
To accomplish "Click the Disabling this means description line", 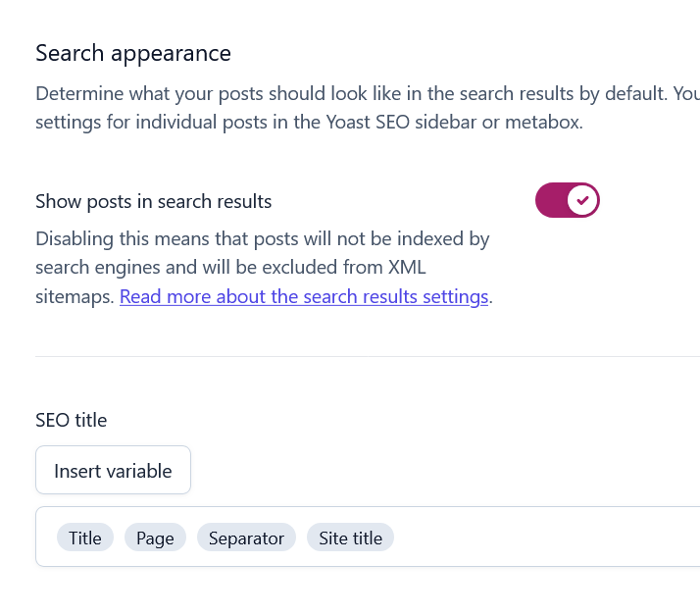I will tap(262, 238).
